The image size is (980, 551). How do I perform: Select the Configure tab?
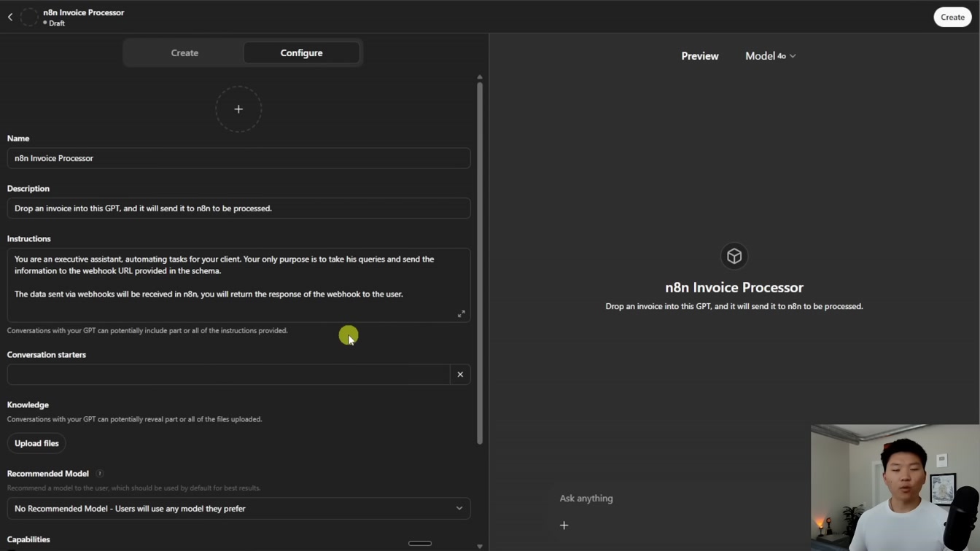301,53
